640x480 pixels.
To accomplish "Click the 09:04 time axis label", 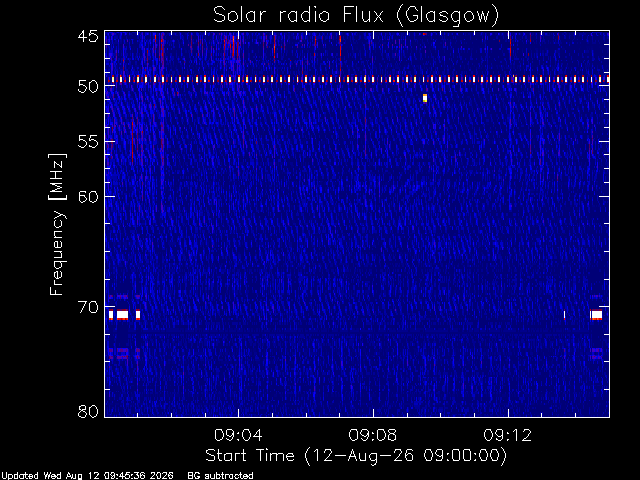I will click(x=238, y=435).
